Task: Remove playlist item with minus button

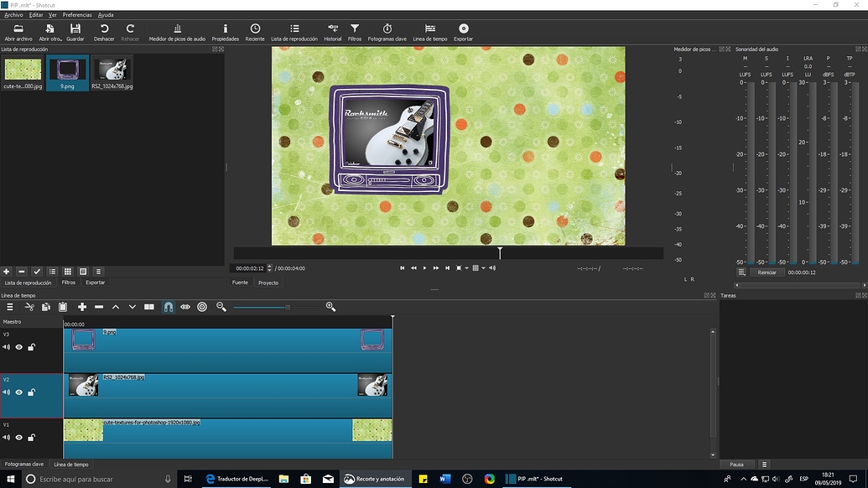Action: 22,272
